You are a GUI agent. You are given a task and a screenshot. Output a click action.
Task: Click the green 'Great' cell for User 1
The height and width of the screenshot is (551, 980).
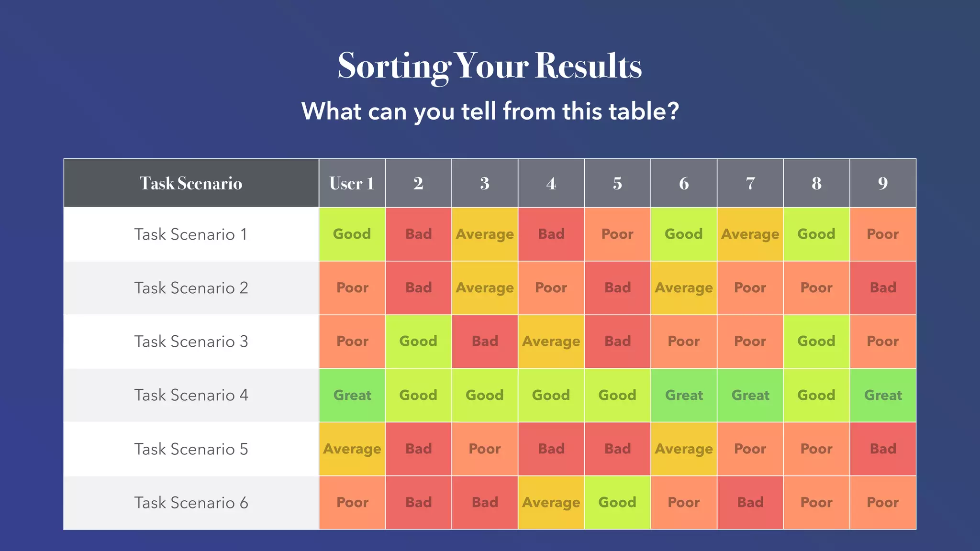pyautogui.click(x=352, y=395)
